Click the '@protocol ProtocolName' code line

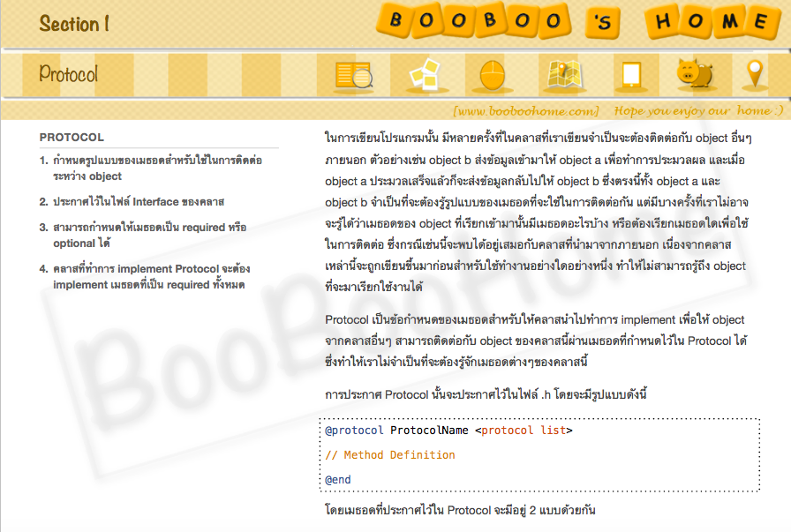click(449, 431)
